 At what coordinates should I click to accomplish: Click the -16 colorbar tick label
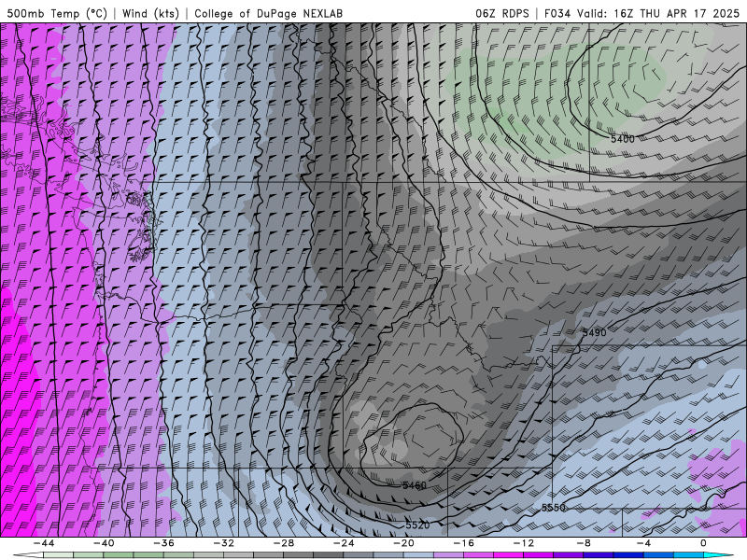(x=464, y=543)
